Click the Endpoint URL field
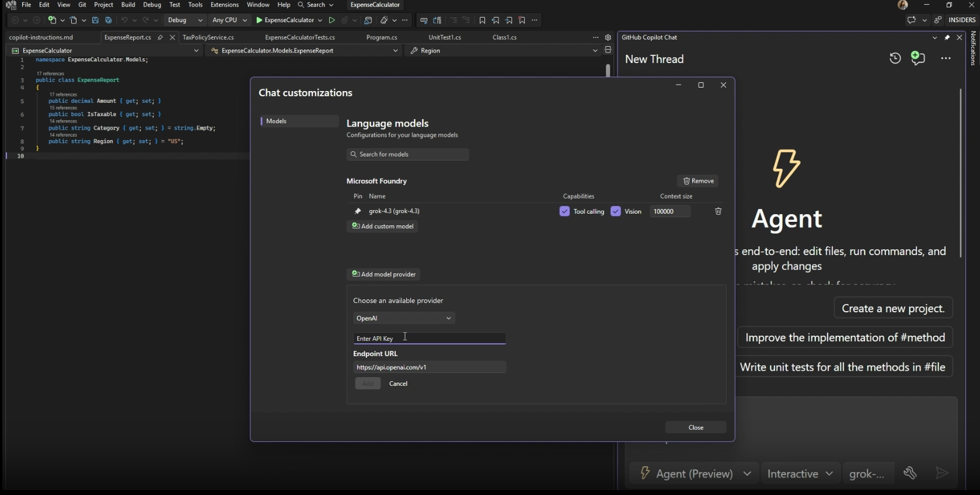This screenshot has width=980, height=495. pos(430,367)
